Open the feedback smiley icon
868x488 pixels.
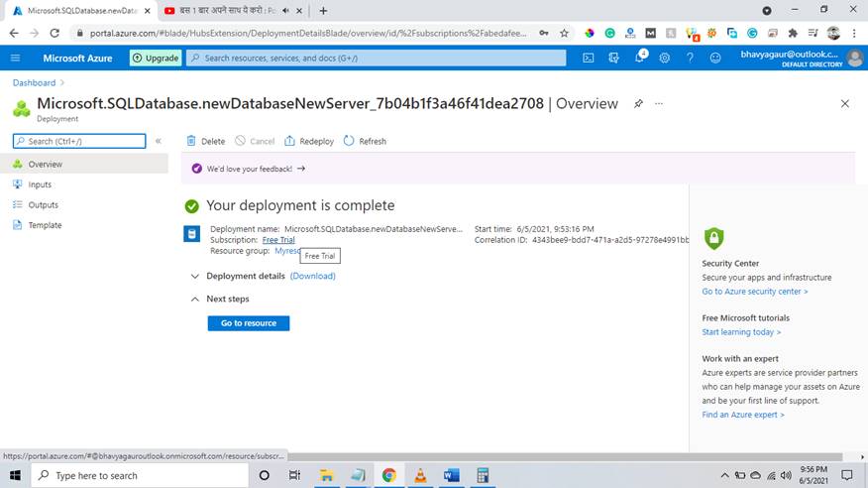pos(715,58)
